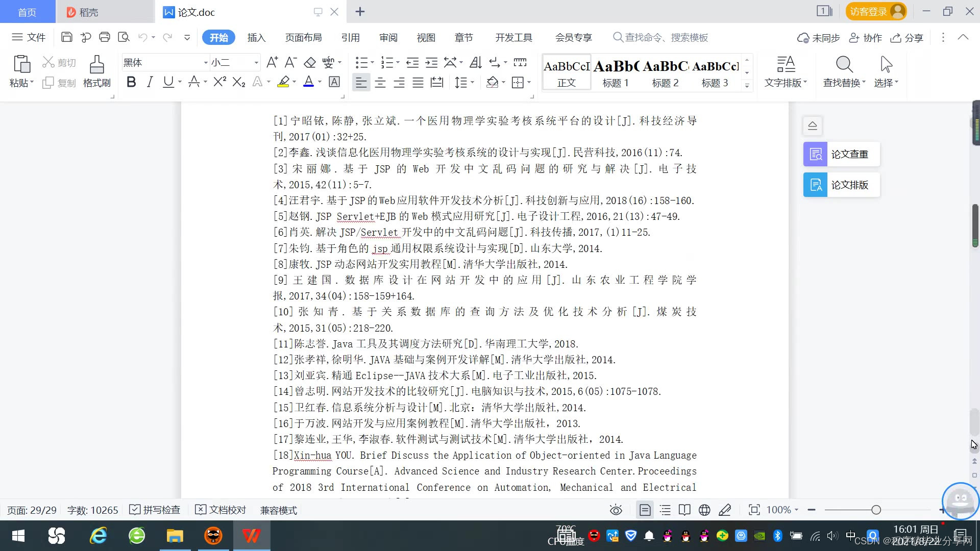Viewport: 980px width, 551px height.
Task: Click the center alignment icon
Action: tap(380, 83)
